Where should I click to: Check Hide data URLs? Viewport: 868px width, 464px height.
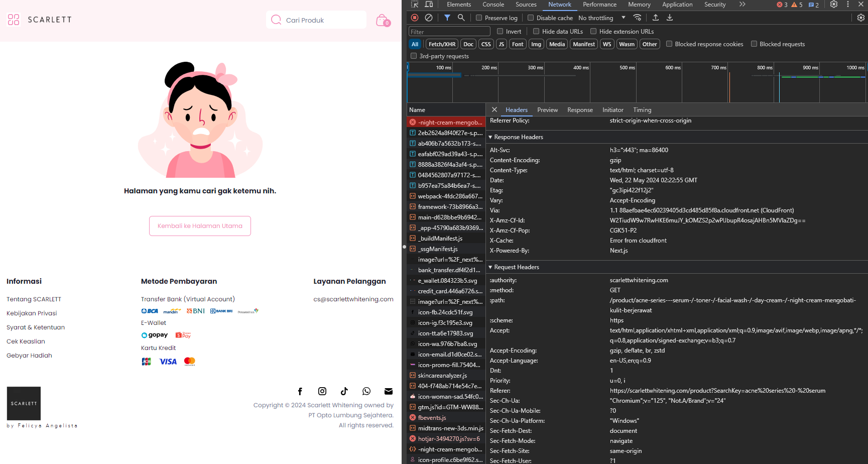click(536, 31)
